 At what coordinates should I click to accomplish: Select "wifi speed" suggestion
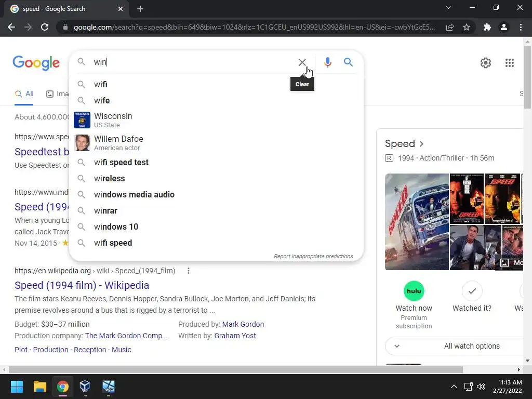point(216,243)
